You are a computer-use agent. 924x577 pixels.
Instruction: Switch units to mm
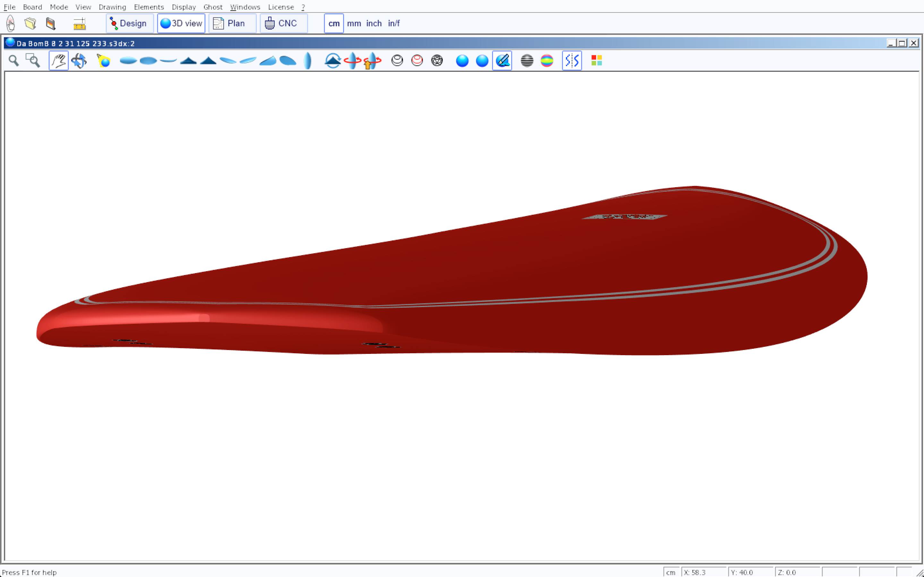tap(354, 23)
